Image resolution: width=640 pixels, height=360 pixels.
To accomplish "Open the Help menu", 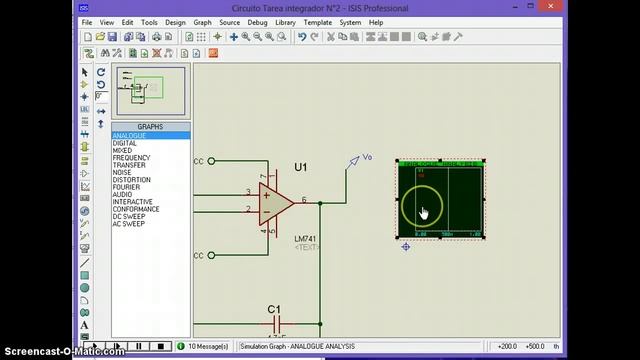I will pos(376,22).
